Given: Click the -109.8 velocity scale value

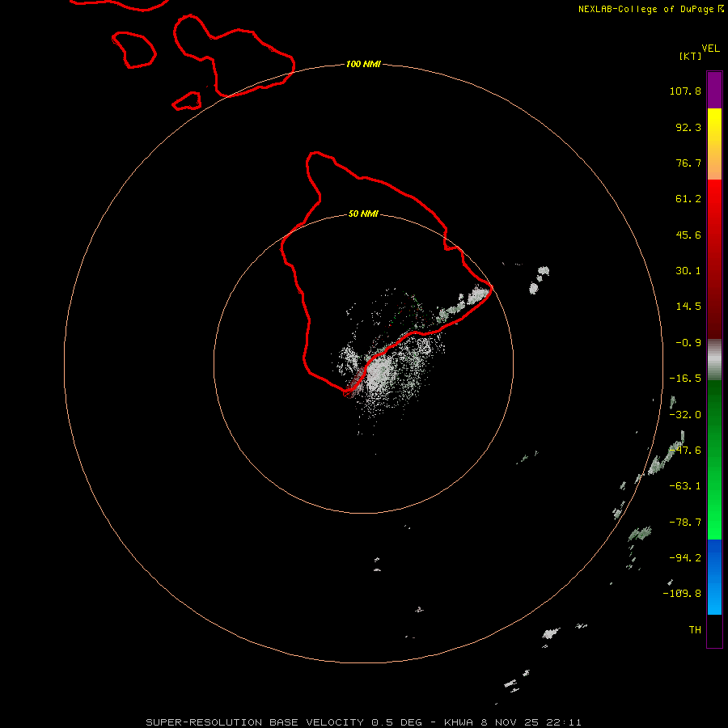Looking at the screenshot, I should [683, 594].
